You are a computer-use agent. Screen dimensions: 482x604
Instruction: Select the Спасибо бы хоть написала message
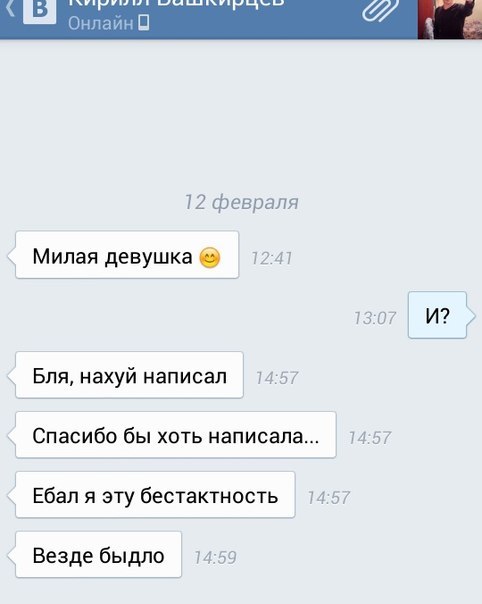176,435
